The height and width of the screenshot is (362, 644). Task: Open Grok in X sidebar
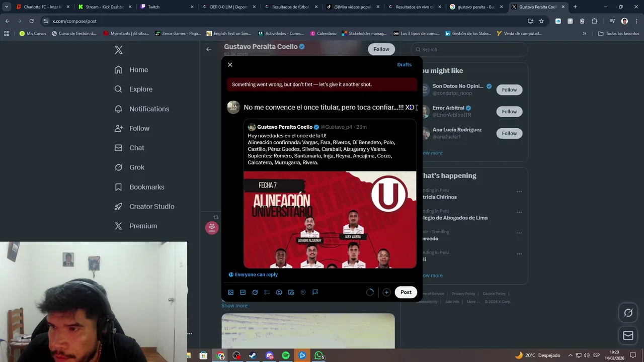129,167
